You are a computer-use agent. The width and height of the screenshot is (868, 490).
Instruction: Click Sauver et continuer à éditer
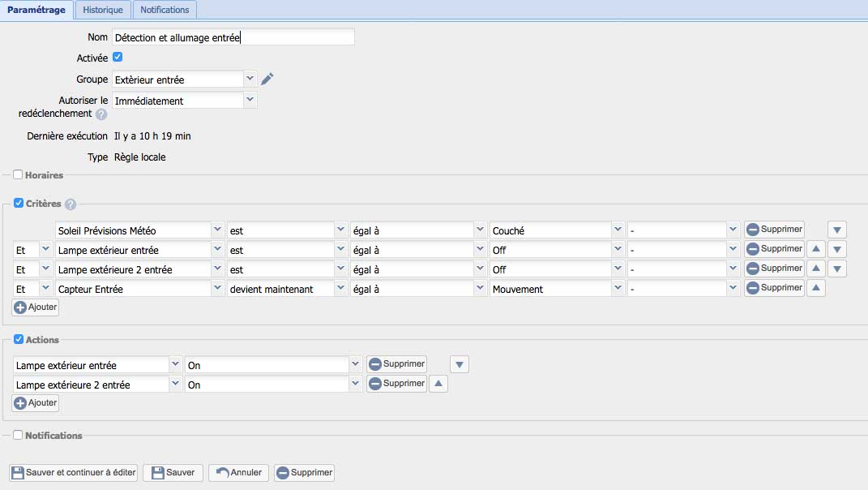click(74, 472)
